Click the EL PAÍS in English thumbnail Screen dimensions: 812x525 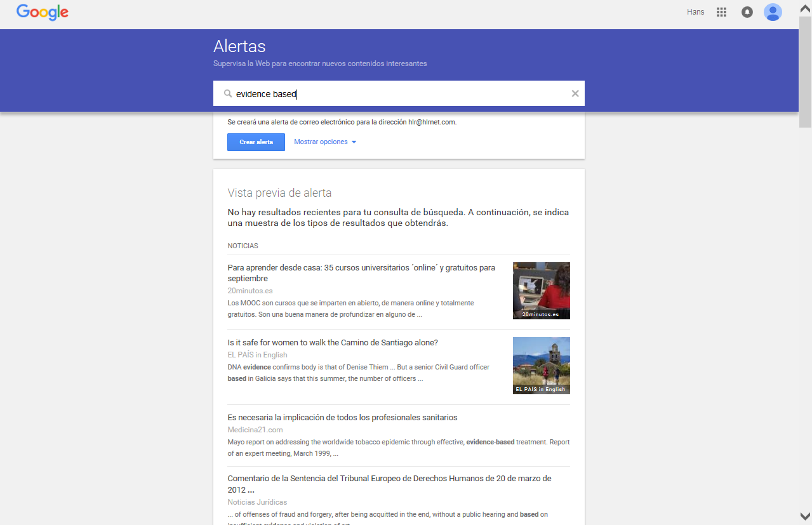click(541, 365)
